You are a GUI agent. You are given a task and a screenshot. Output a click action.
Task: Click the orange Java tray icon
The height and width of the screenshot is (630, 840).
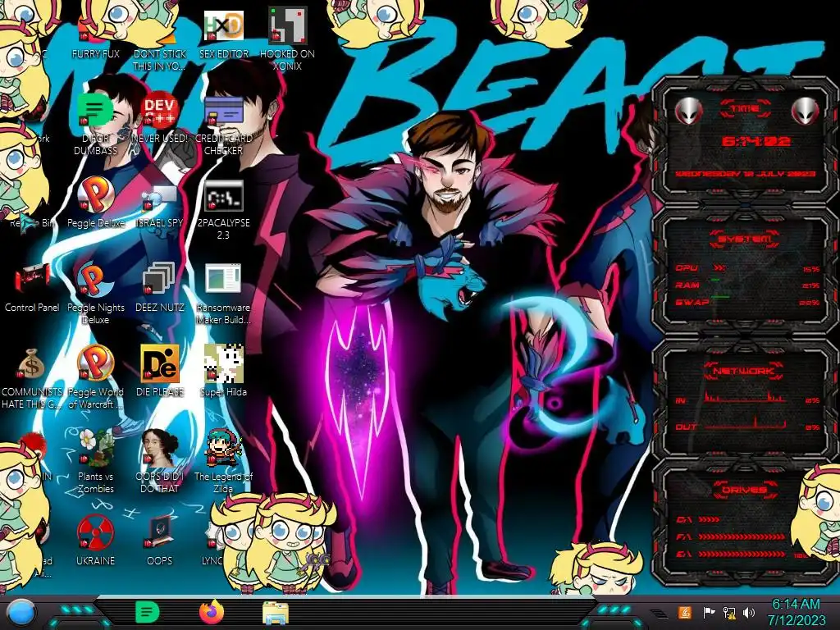[685, 612]
